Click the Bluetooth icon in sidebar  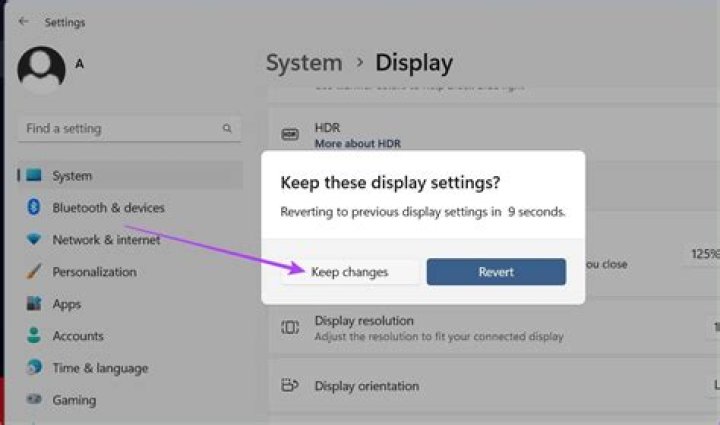point(34,207)
